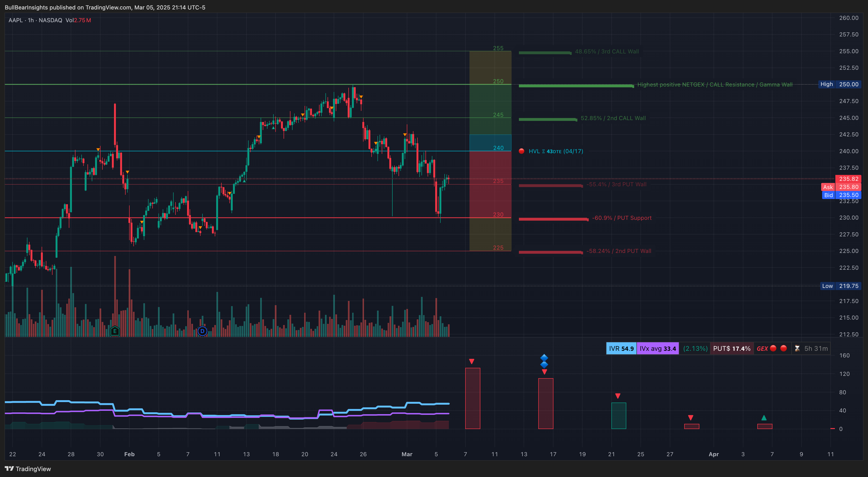Click the 5h 31m countdown text
Image resolution: width=868 pixels, height=477 pixels.
pyautogui.click(x=816, y=348)
